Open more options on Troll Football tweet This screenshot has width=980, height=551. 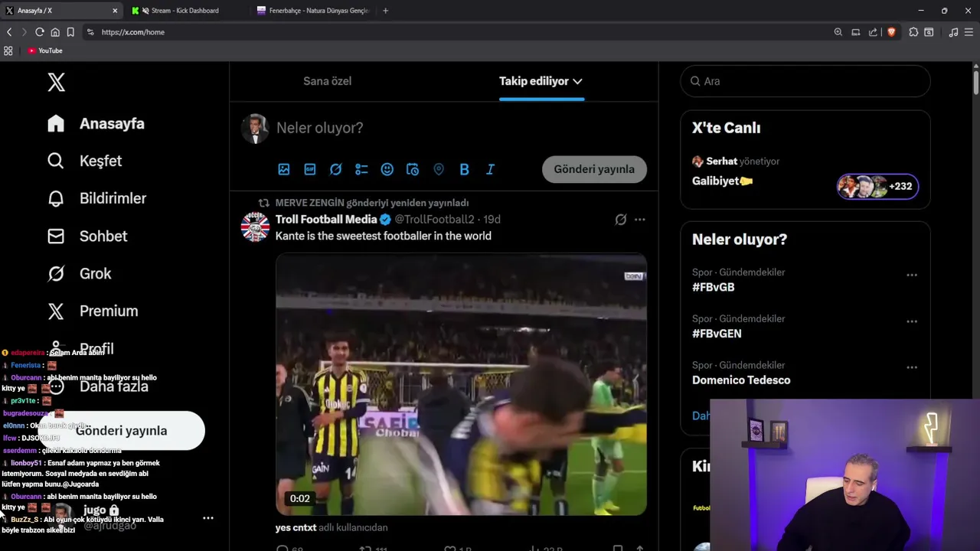pyautogui.click(x=640, y=220)
